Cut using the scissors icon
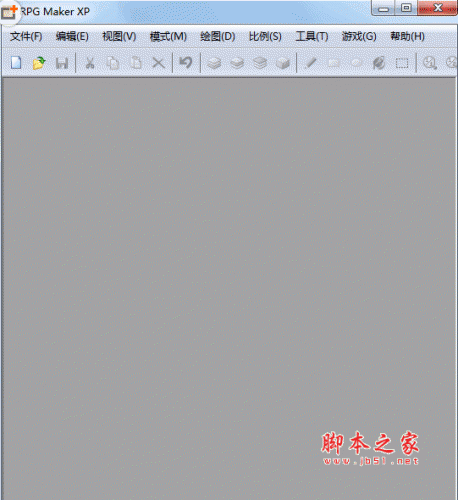 click(x=90, y=63)
